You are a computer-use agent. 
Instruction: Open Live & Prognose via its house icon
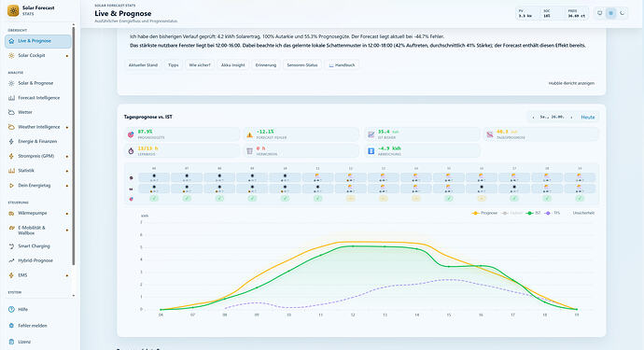[x=11, y=41]
